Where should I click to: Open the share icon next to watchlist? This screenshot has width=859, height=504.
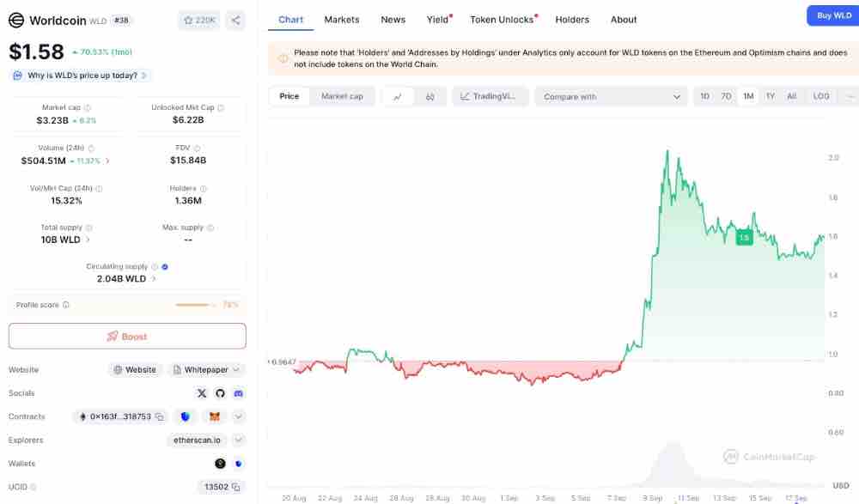click(x=235, y=21)
